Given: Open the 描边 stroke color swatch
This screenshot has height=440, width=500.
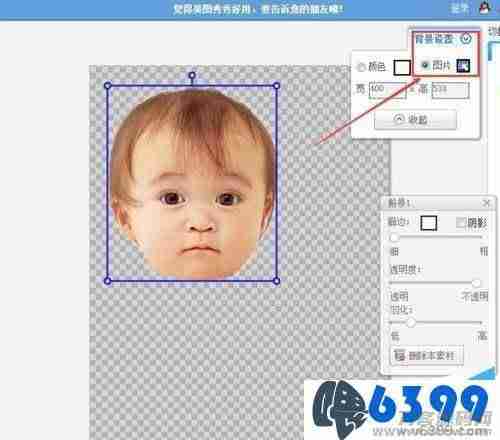Looking at the screenshot, I should coord(429,223).
